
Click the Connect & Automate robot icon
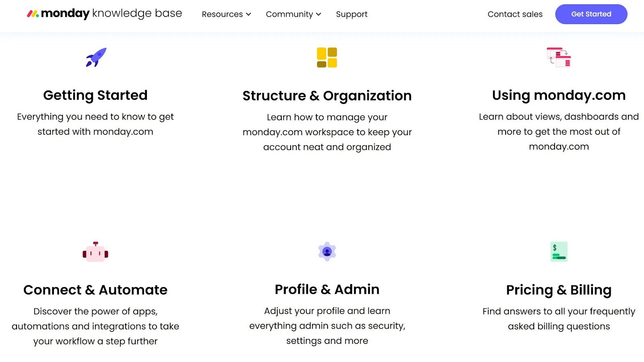95,252
